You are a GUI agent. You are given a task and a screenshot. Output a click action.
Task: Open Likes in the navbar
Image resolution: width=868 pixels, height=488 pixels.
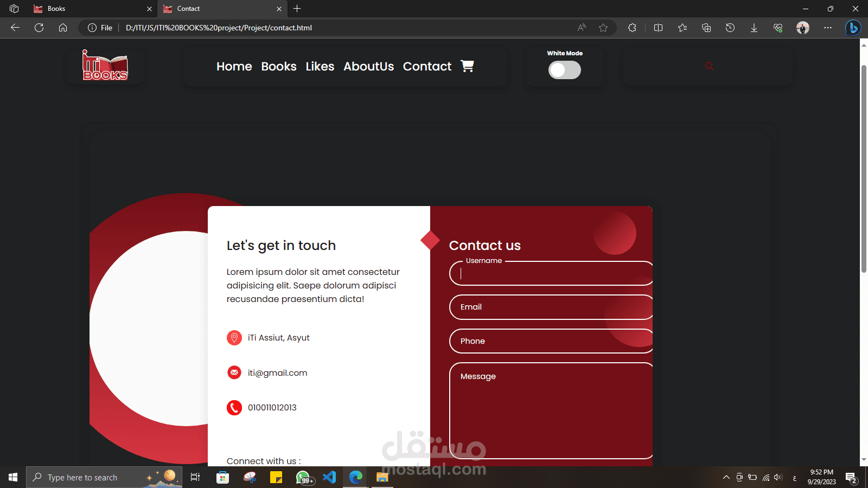320,66
